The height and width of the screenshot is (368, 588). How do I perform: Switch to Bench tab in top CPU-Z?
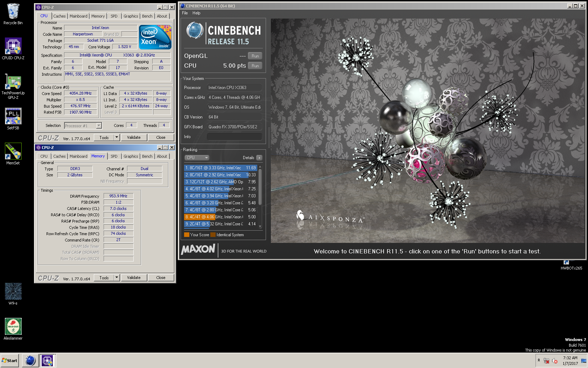pos(147,16)
